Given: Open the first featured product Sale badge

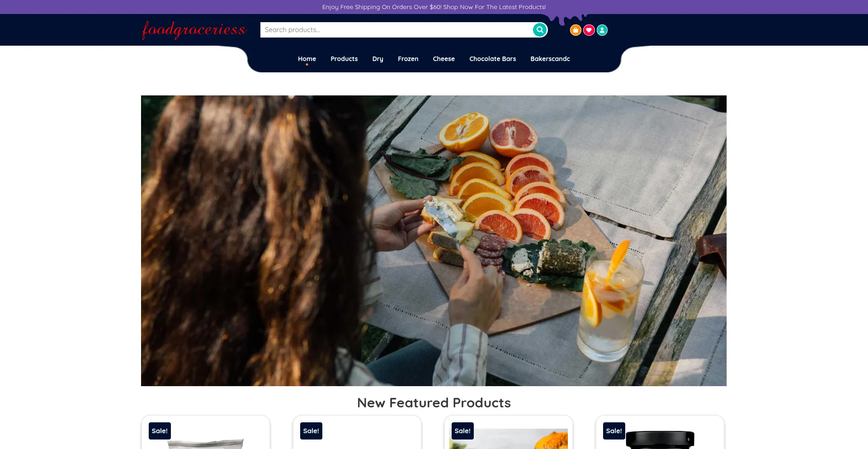Looking at the screenshot, I should pos(160,431).
